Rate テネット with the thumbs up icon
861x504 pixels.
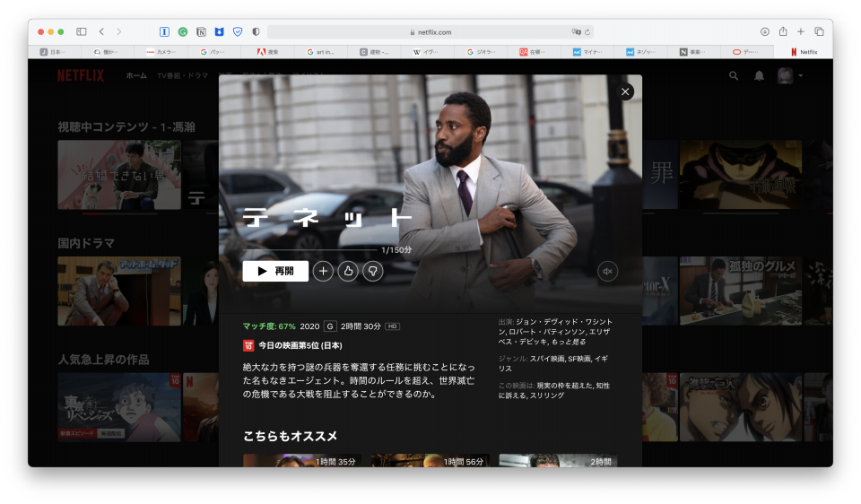[348, 271]
